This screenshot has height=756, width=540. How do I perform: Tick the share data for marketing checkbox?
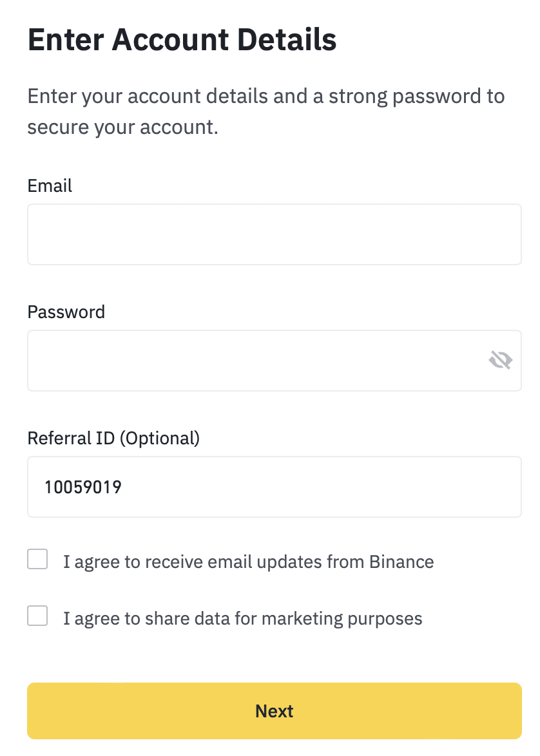click(37, 616)
